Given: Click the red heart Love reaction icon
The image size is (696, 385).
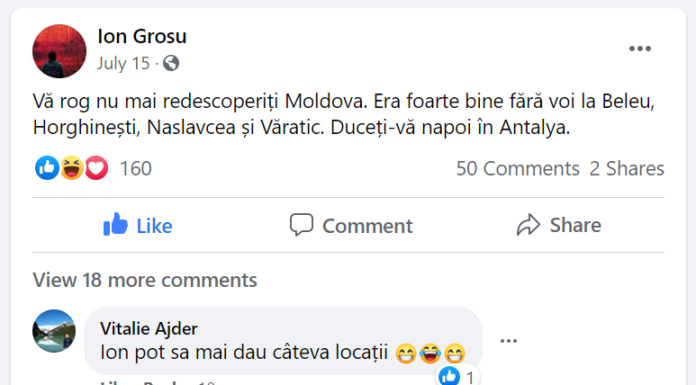Looking at the screenshot, I should (x=96, y=168).
